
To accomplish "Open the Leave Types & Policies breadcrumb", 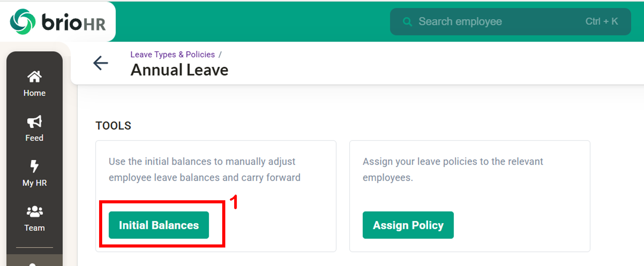I will (x=172, y=54).
